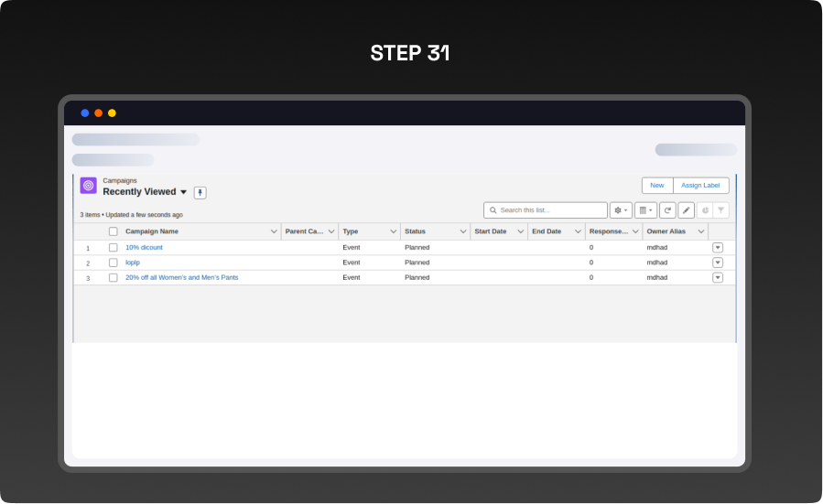
Task: Open the list view controls gear
Action: tap(621, 210)
